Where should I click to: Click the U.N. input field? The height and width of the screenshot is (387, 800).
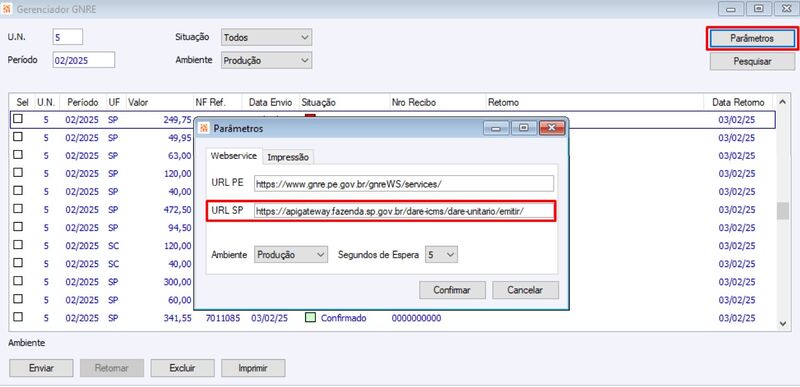pyautogui.click(x=68, y=37)
